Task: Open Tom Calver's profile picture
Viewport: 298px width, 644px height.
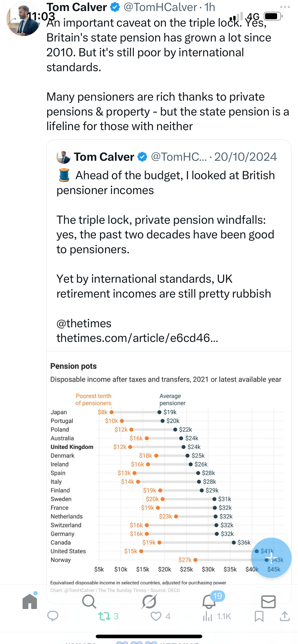Action: pyautogui.click(x=23, y=19)
